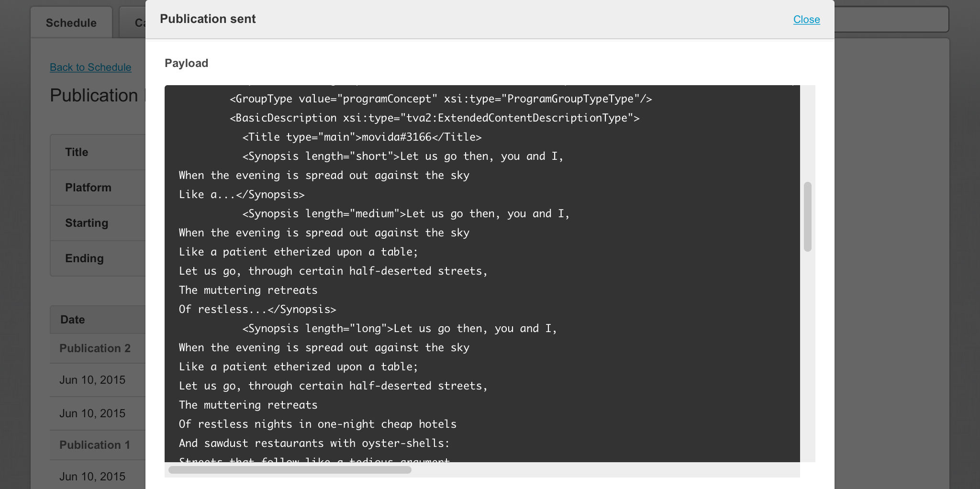The height and width of the screenshot is (489, 980).
Task: Click the Payload section heading
Action: [186, 63]
